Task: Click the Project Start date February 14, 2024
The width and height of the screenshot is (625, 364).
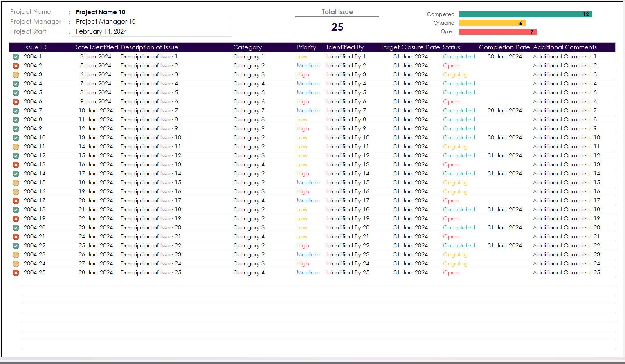Action: coord(102,31)
